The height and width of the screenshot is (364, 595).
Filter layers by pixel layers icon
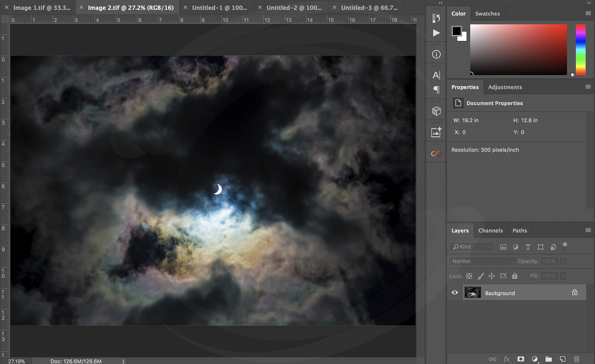tap(503, 247)
